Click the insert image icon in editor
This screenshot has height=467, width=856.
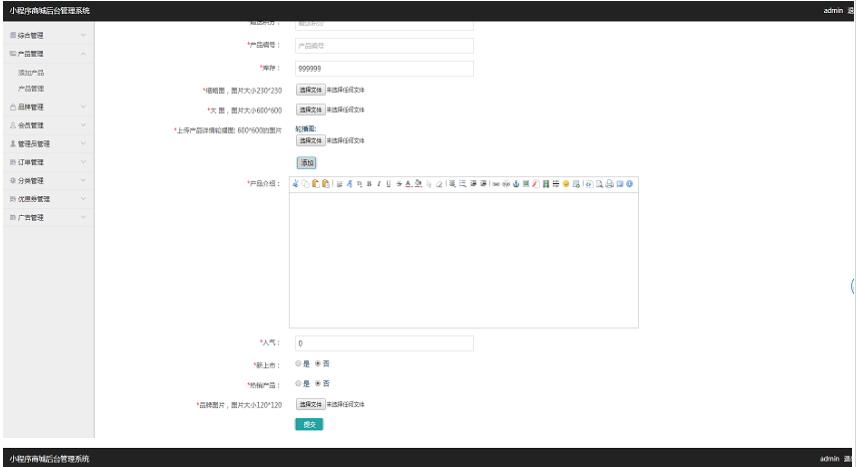(525, 184)
